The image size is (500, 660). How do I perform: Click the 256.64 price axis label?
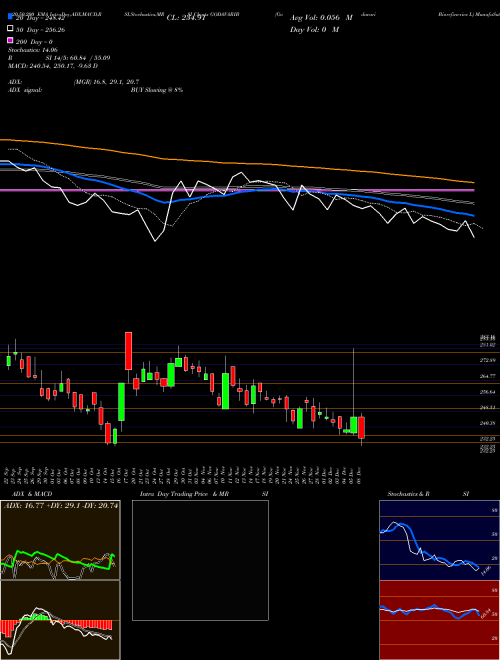(487, 391)
